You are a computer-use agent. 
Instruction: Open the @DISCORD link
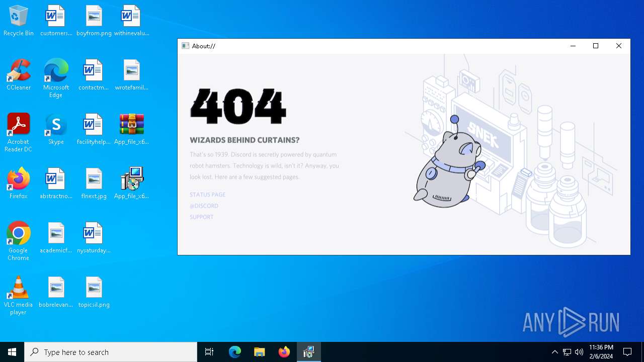tap(204, 206)
